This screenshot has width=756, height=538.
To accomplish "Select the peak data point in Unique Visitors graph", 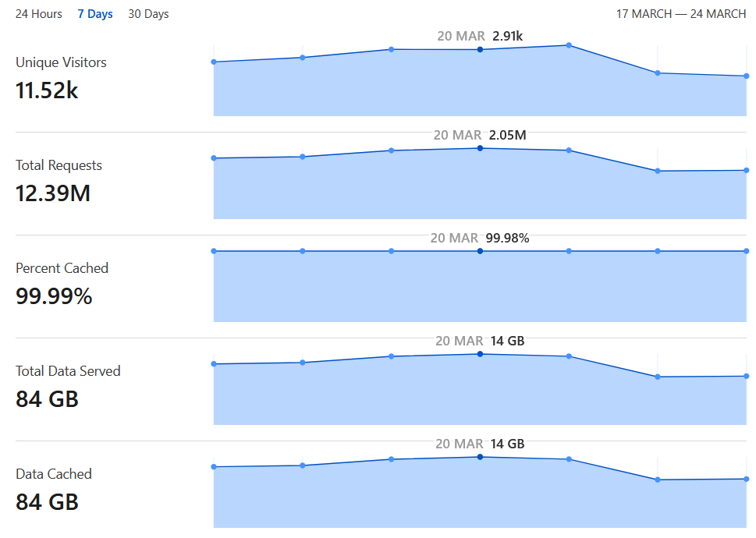I will click(569, 45).
